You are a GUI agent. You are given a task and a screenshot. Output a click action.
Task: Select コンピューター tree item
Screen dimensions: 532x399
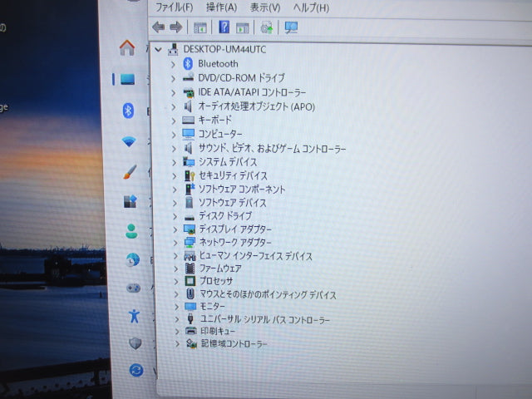point(219,134)
